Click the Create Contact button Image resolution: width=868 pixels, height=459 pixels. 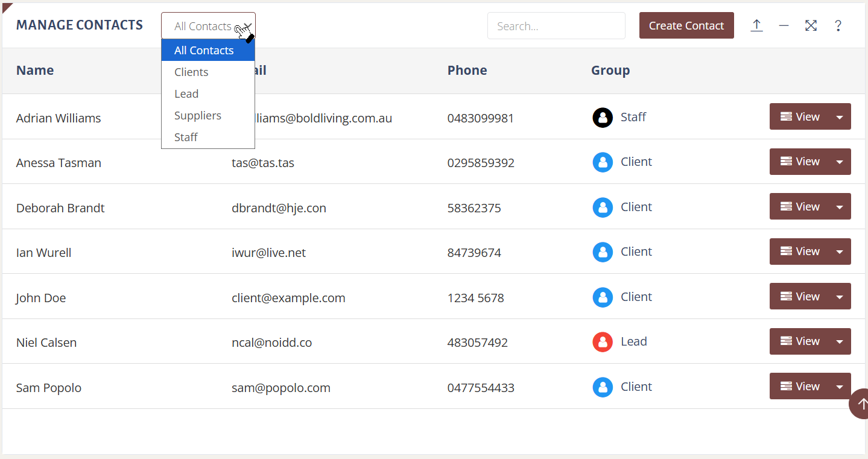[x=686, y=25]
